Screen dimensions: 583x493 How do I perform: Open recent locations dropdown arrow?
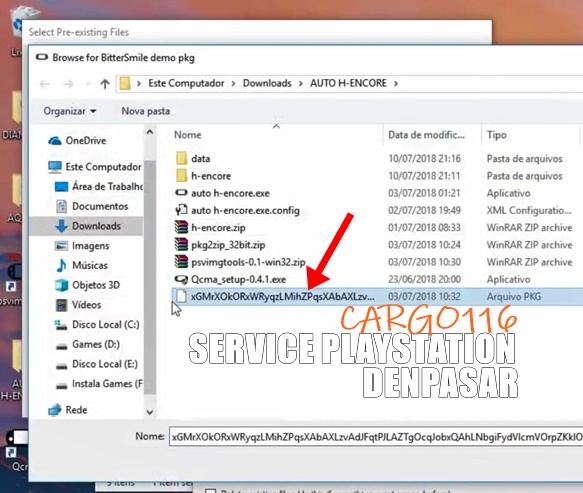[x=88, y=84]
